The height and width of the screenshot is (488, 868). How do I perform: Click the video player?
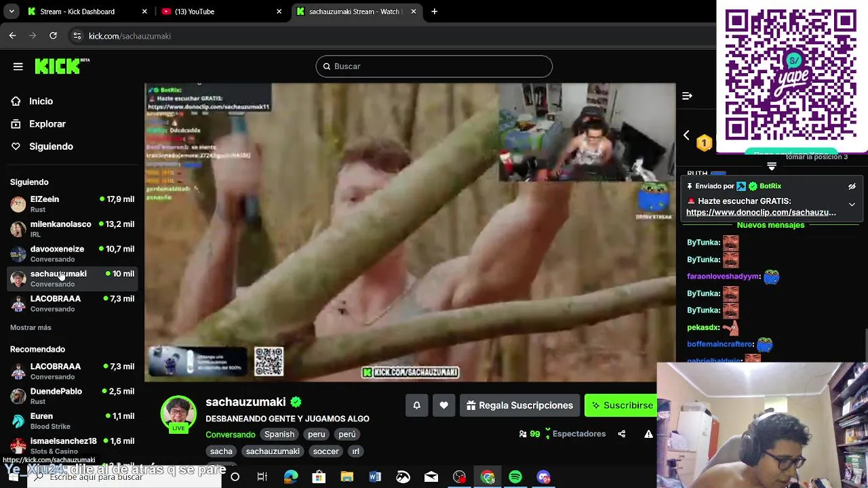tap(410, 232)
